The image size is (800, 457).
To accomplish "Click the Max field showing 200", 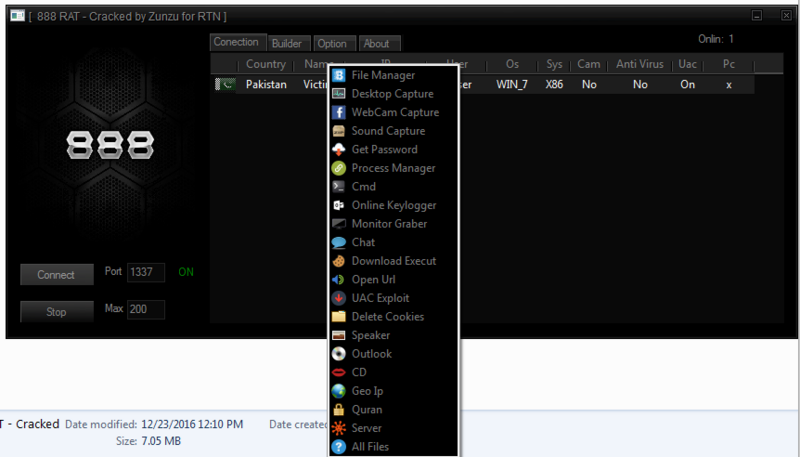I will pyautogui.click(x=146, y=310).
